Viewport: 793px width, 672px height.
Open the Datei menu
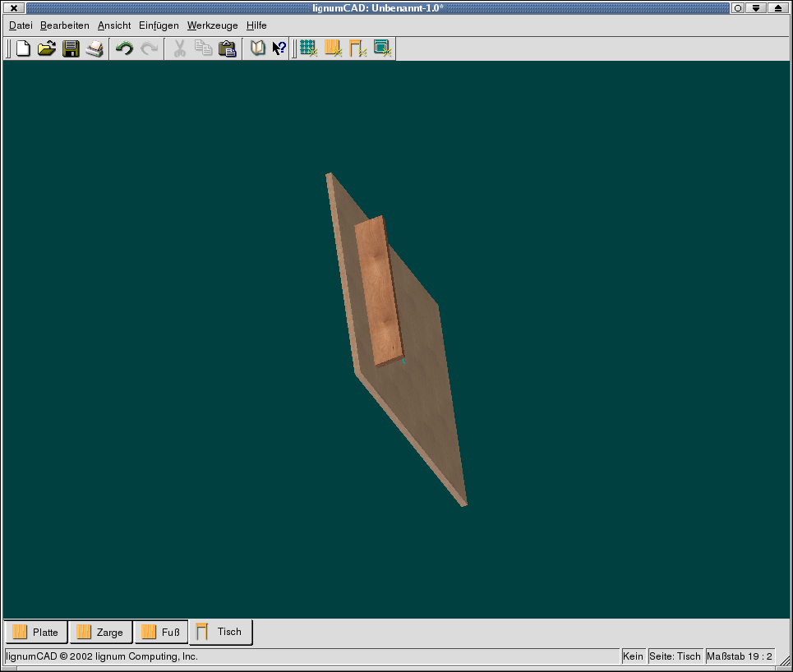click(x=21, y=25)
